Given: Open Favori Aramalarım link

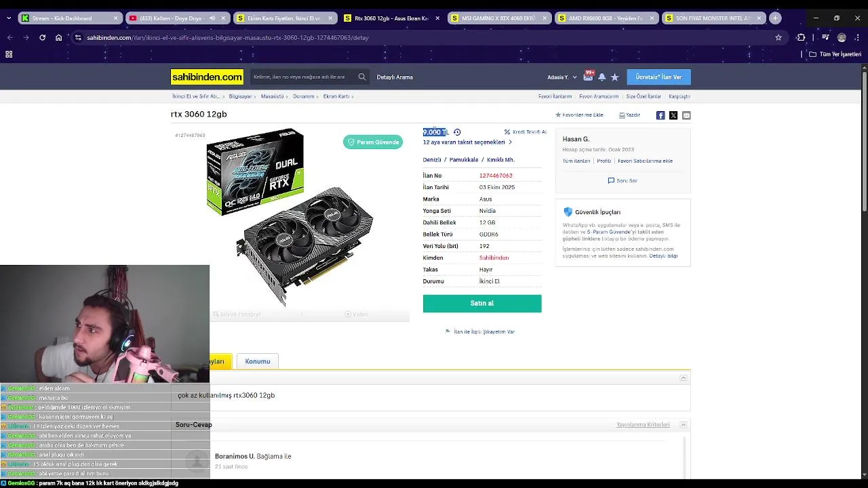Looking at the screenshot, I should pos(599,96).
